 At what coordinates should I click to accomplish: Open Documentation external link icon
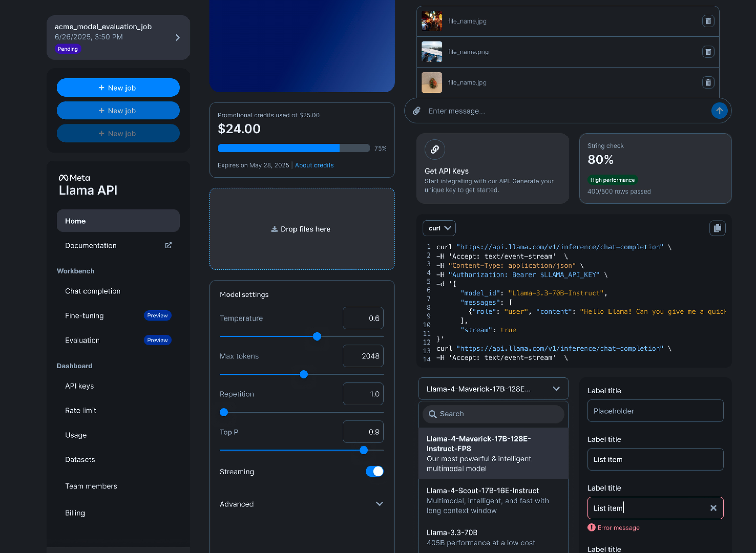(x=168, y=245)
